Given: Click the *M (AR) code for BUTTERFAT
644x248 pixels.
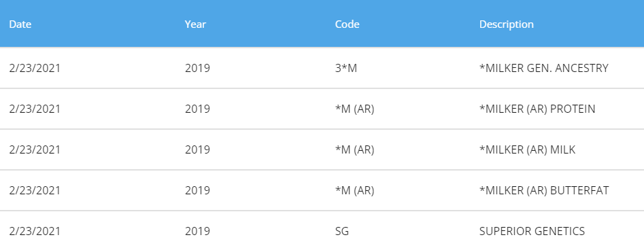Looking at the screenshot, I should [x=354, y=190].
